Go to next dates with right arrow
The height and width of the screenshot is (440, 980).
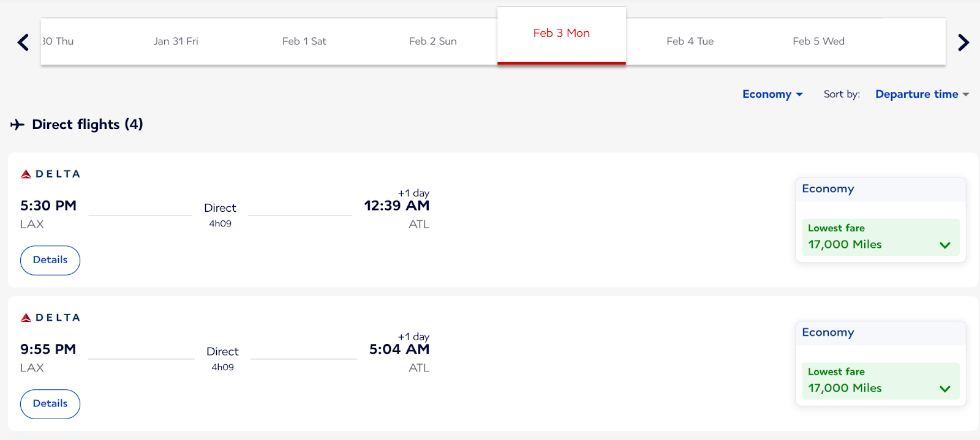point(963,42)
